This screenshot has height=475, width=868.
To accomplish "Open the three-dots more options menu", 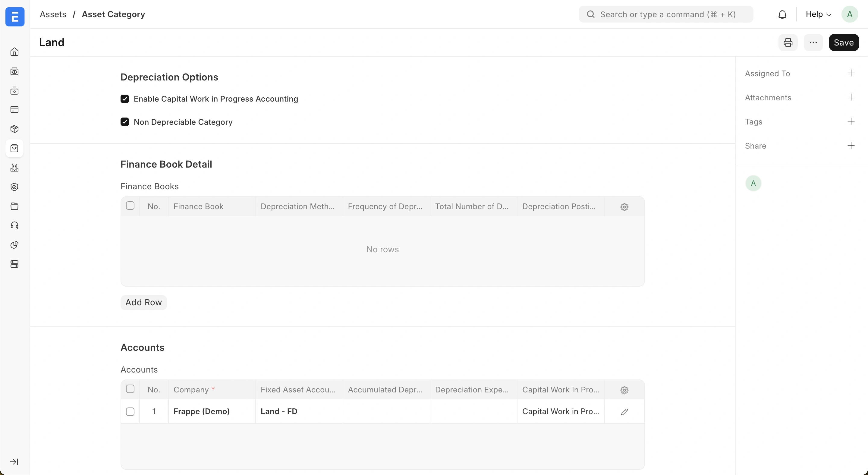I will tap(813, 42).
